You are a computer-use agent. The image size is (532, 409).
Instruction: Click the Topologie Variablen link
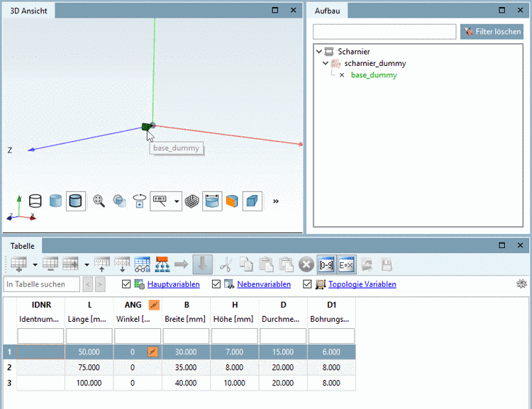pos(362,284)
